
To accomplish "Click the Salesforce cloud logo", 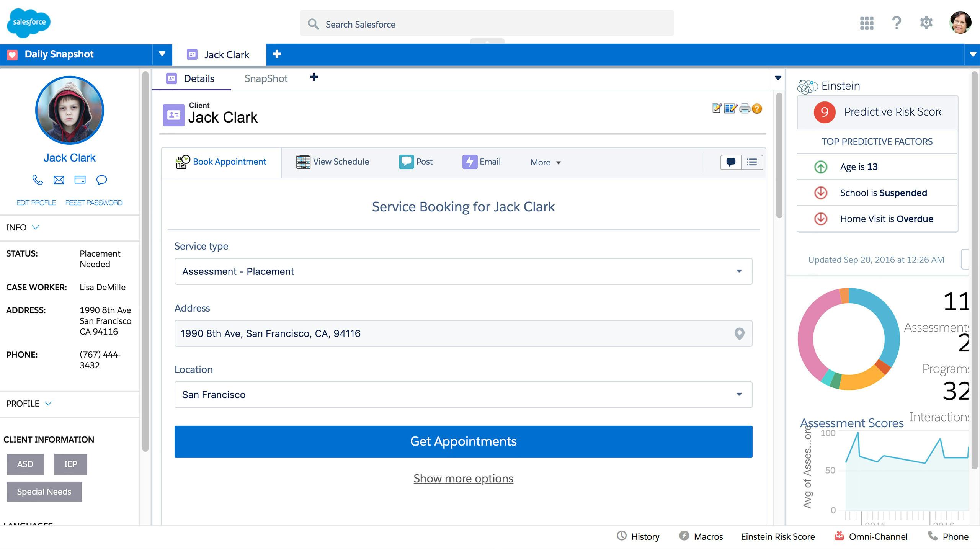I will click(x=29, y=23).
